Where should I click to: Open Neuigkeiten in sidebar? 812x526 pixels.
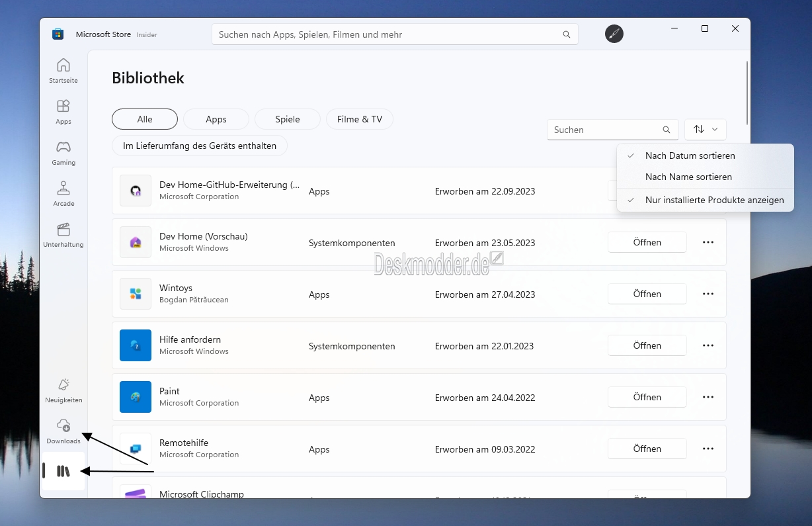[x=63, y=390]
